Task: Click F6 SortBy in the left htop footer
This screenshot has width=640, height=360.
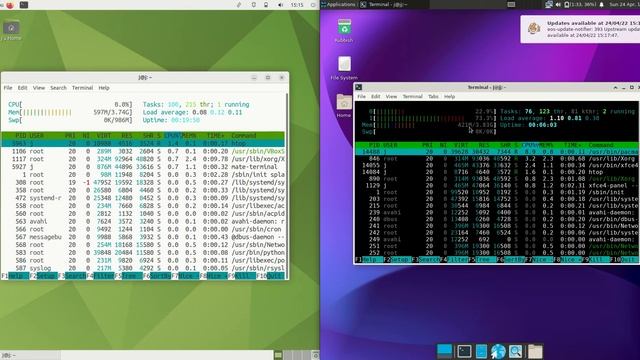Action: 157,276
